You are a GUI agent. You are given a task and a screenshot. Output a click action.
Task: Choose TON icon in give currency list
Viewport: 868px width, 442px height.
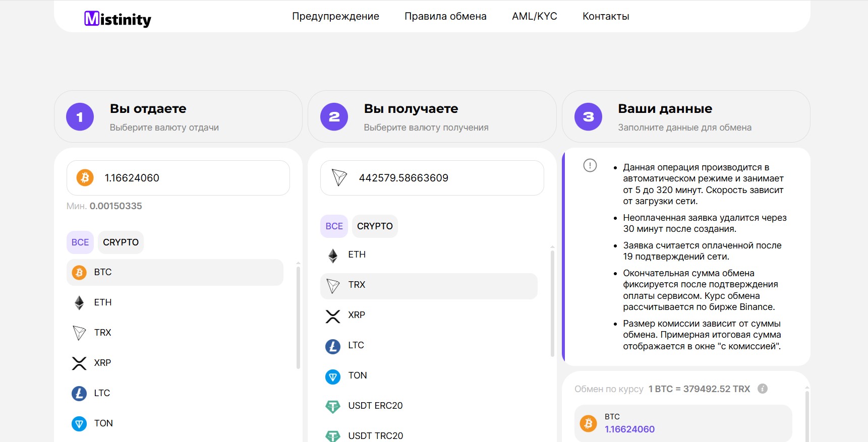click(x=79, y=424)
